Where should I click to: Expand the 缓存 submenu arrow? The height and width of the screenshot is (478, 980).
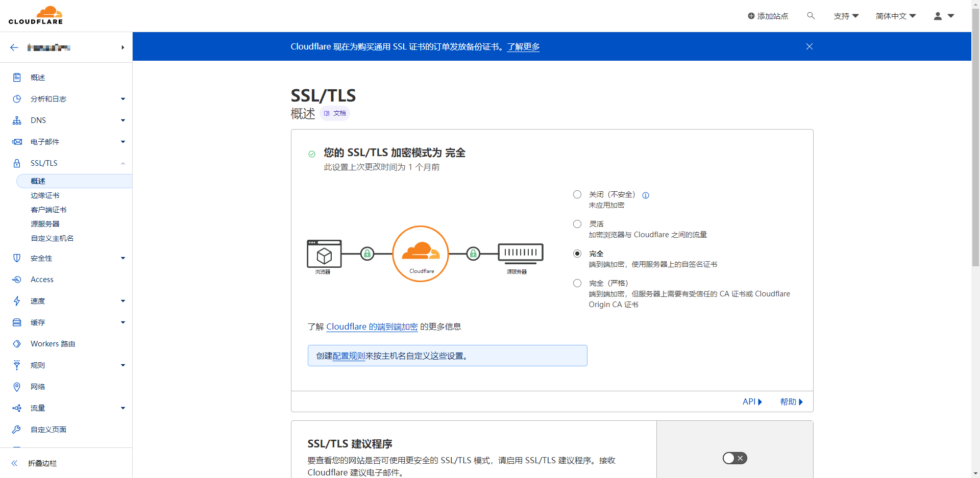tap(123, 322)
